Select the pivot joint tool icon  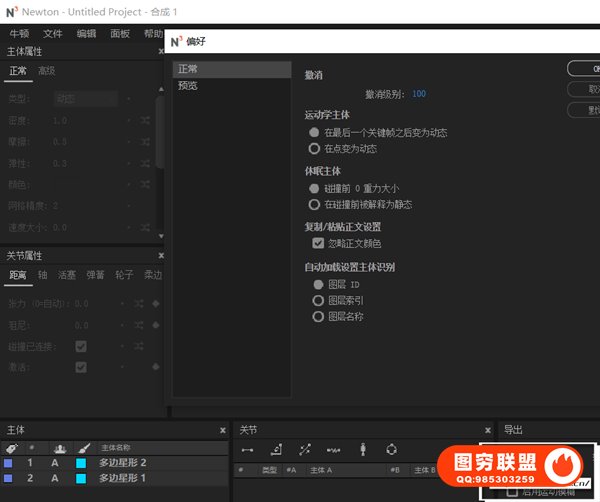(276, 449)
